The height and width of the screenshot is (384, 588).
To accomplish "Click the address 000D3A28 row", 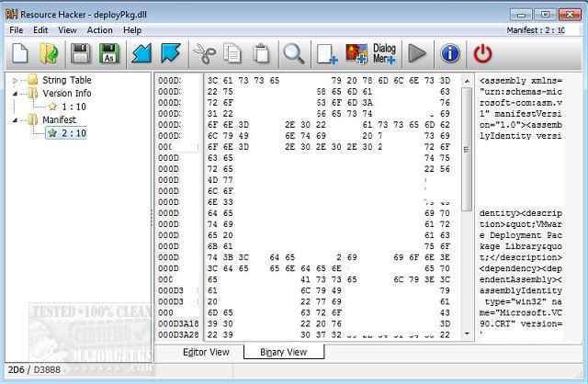I will tap(178, 334).
